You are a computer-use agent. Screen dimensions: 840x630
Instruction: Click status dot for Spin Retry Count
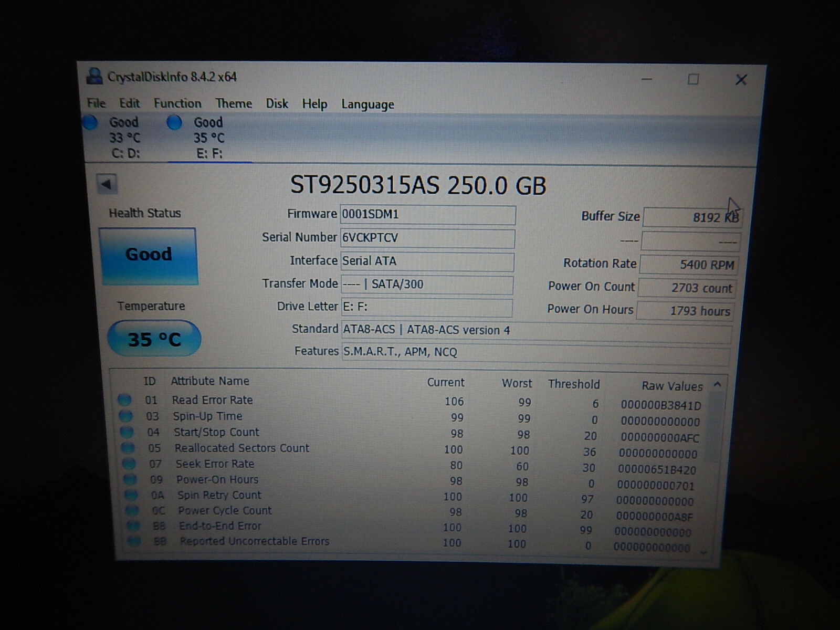pyautogui.click(x=131, y=495)
